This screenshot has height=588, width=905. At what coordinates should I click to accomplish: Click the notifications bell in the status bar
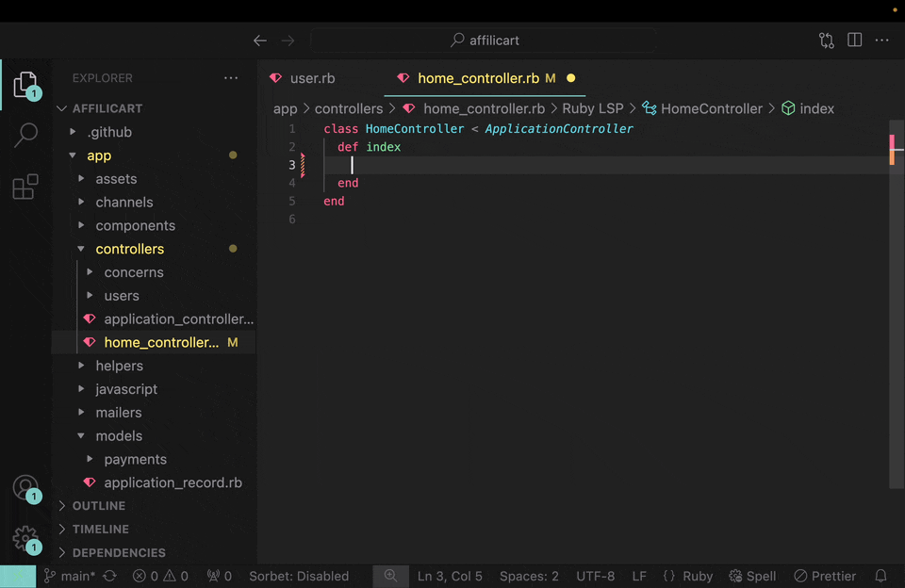pos(880,576)
